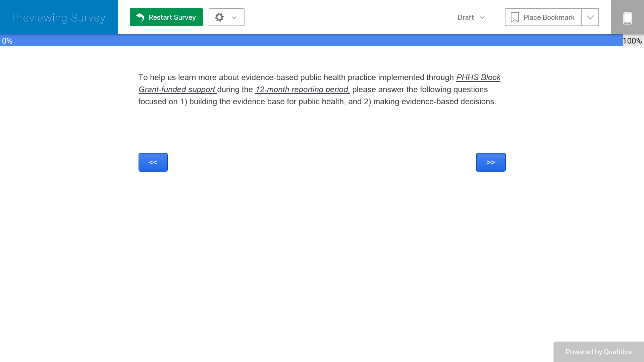Click the Previewing Survey header

[x=59, y=17]
